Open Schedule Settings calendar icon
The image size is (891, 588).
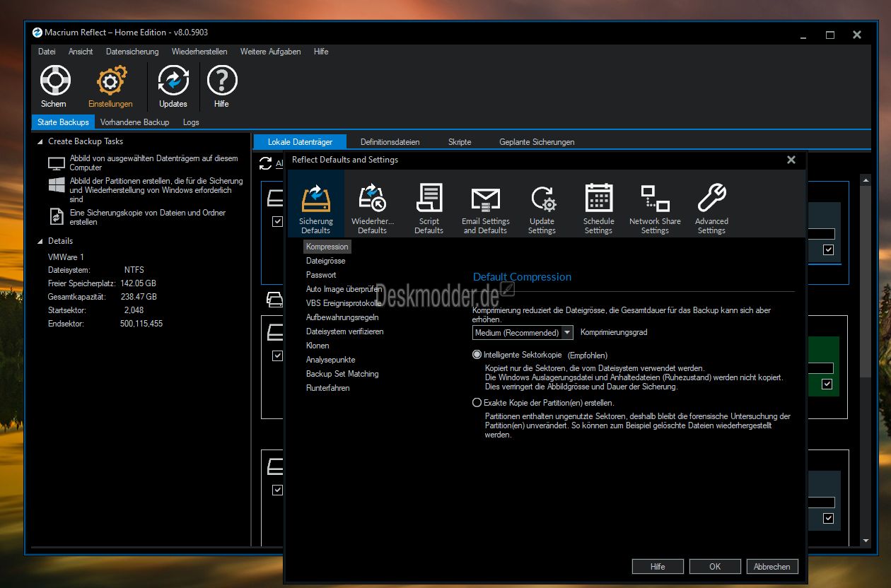[598, 199]
